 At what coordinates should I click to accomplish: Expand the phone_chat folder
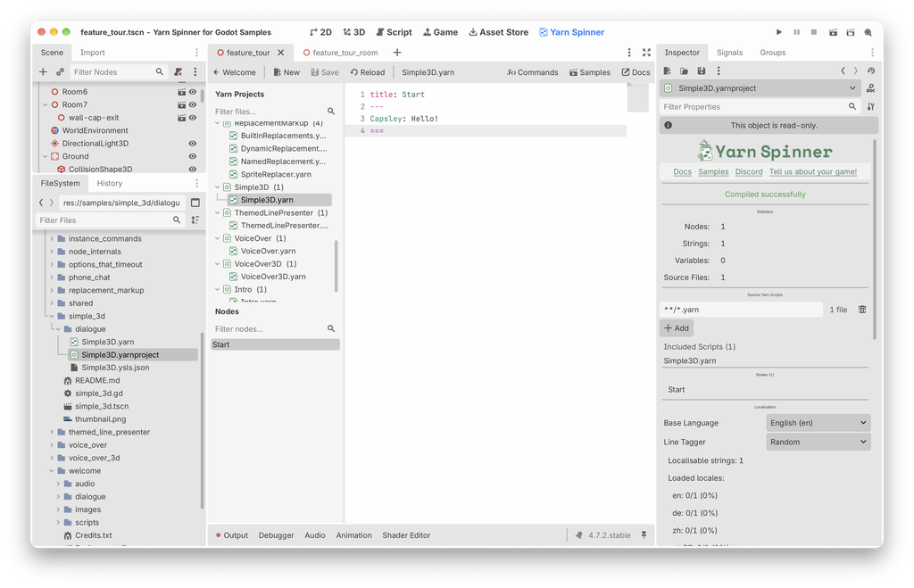pos(51,277)
